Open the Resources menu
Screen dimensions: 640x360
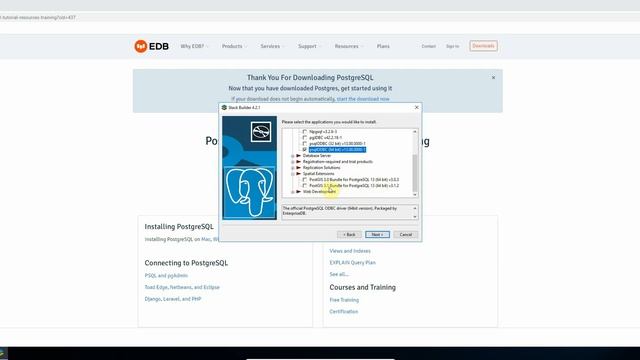point(348,46)
